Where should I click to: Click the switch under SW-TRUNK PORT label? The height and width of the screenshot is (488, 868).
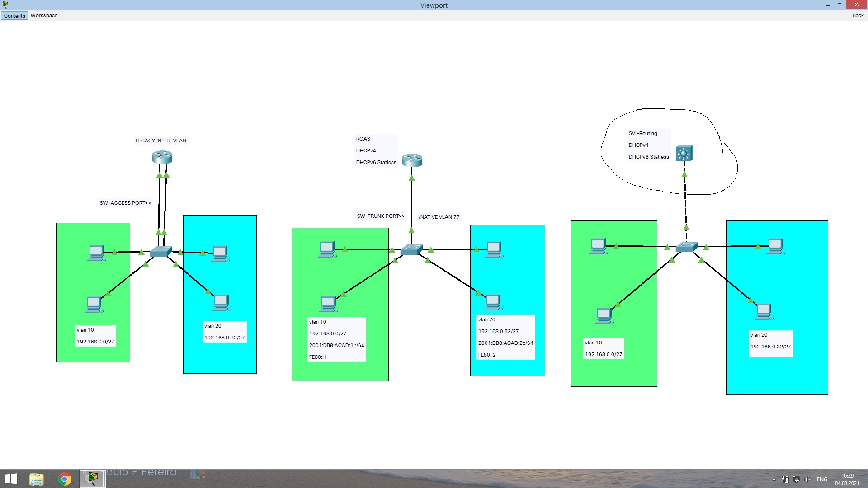click(x=411, y=249)
